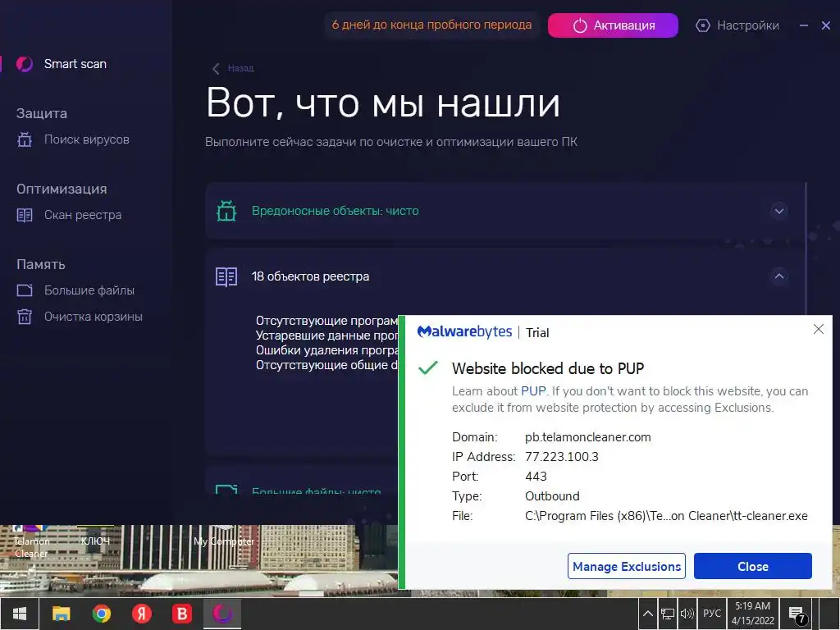The image size is (840, 630).
Task: Select the Устаревшие данные registry line
Action: (326, 336)
